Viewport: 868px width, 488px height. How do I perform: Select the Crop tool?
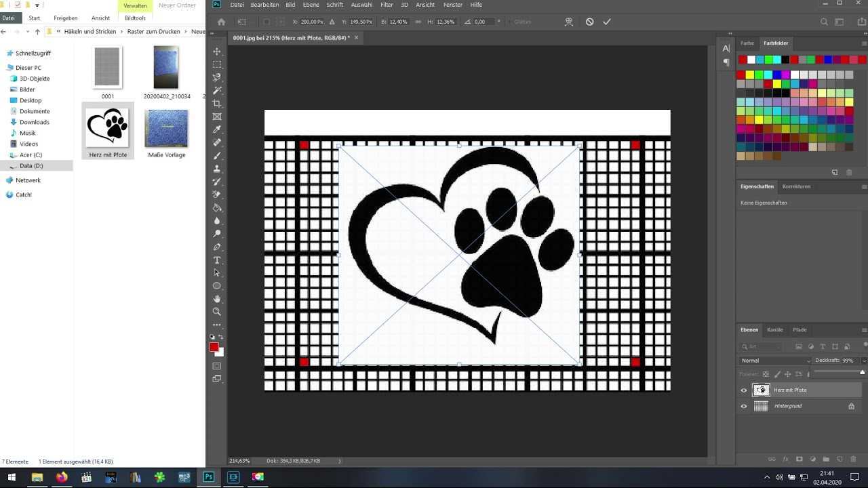[x=217, y=104]
